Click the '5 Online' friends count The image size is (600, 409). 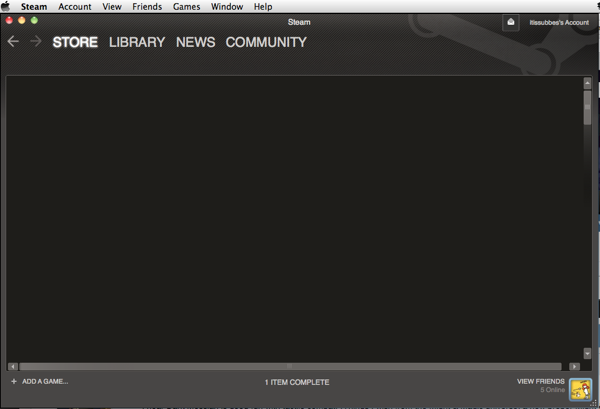point(552,390)
